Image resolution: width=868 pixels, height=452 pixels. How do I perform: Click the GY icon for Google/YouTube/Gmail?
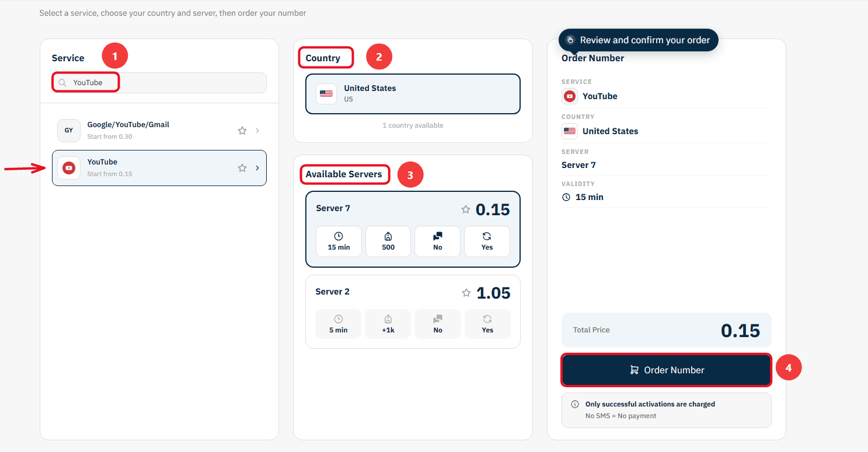[x=69, y=131]
